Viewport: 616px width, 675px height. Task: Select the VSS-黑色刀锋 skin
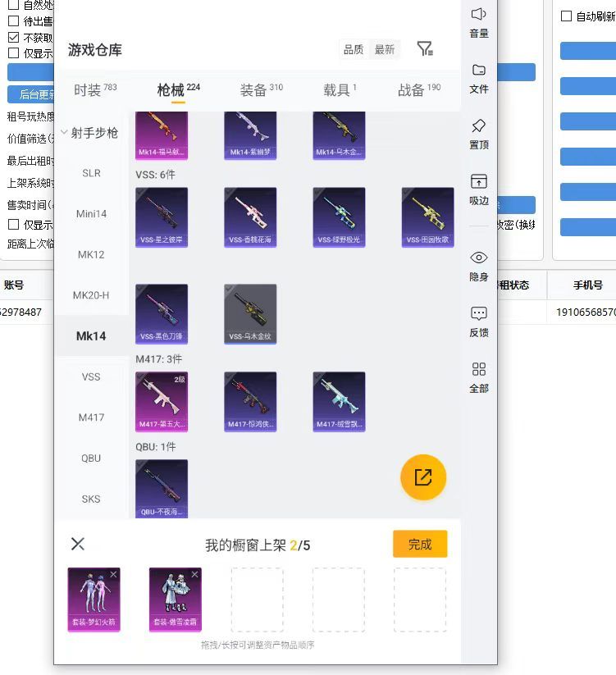tap(162, 314)
